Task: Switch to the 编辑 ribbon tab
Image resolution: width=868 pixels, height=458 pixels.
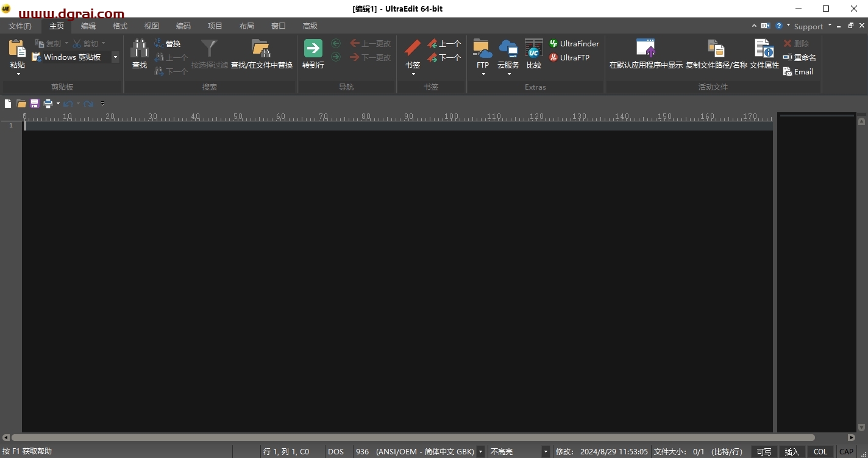Action: pyautogui.click(x=88, y=26)
